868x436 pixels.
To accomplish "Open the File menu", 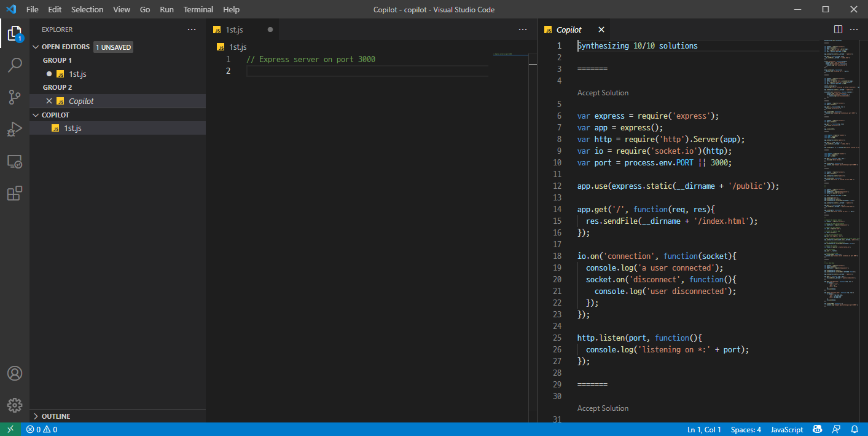I will tap(33, 9).
